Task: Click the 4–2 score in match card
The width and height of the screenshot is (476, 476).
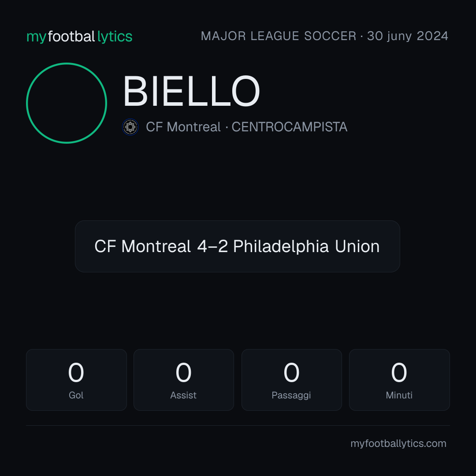Action: coord(212,246)
